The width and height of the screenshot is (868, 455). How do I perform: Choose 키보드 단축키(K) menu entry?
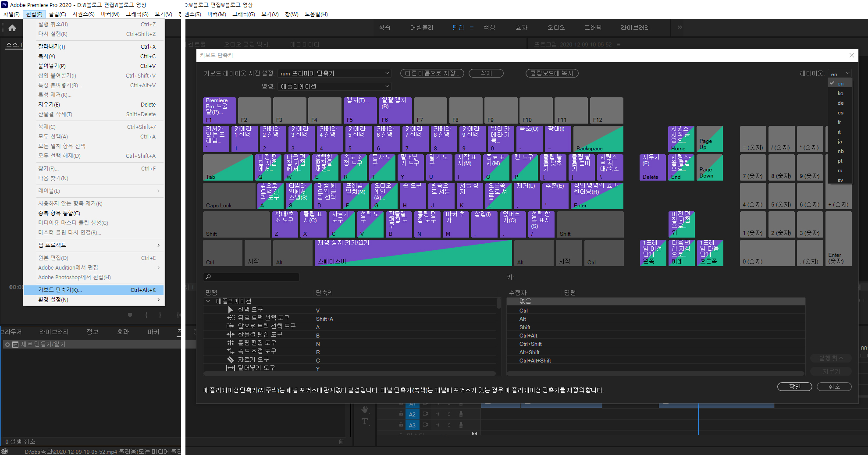coord(94,290)
